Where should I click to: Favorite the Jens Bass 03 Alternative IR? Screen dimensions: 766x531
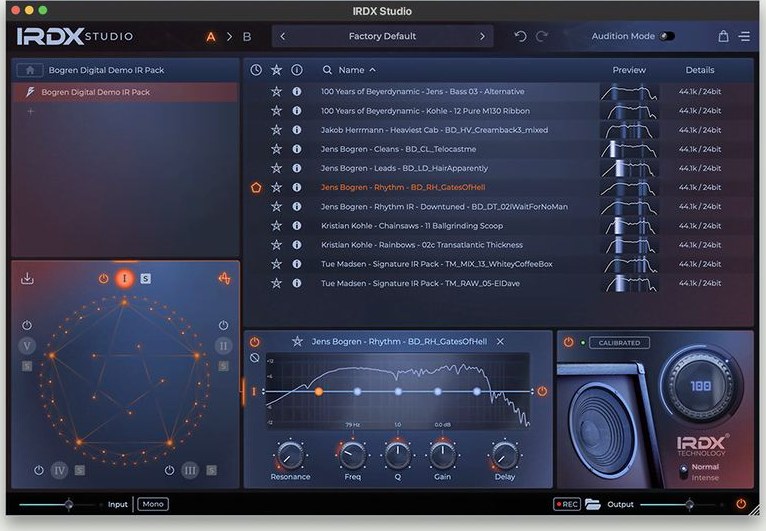coord(277,91)
